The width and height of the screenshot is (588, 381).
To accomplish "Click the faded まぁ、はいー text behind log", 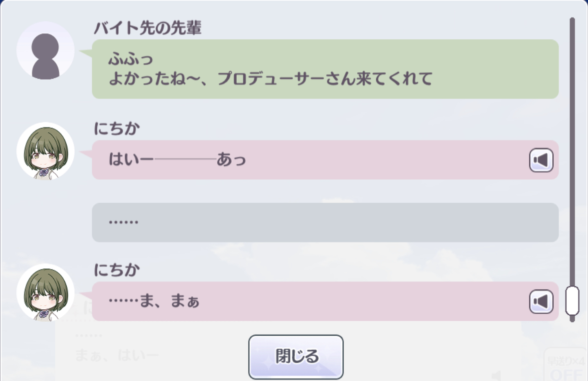I will point(117,355).
